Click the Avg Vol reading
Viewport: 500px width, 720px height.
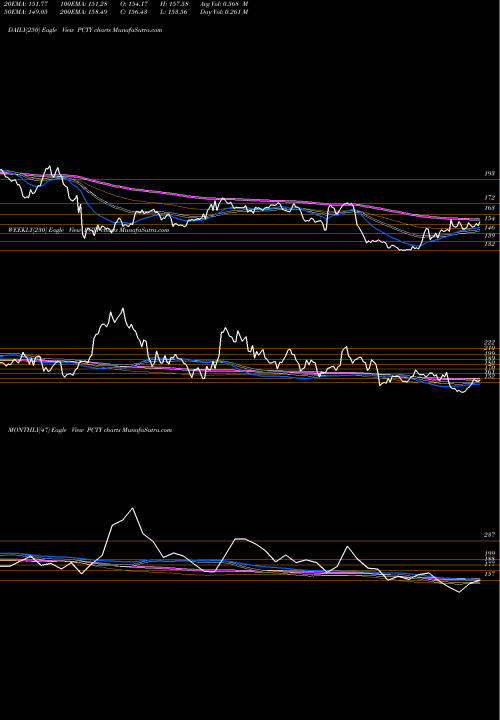point(224,4)
